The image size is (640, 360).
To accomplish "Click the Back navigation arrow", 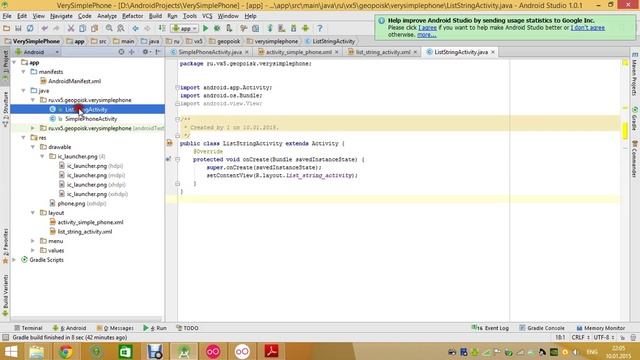I will 135,29.
